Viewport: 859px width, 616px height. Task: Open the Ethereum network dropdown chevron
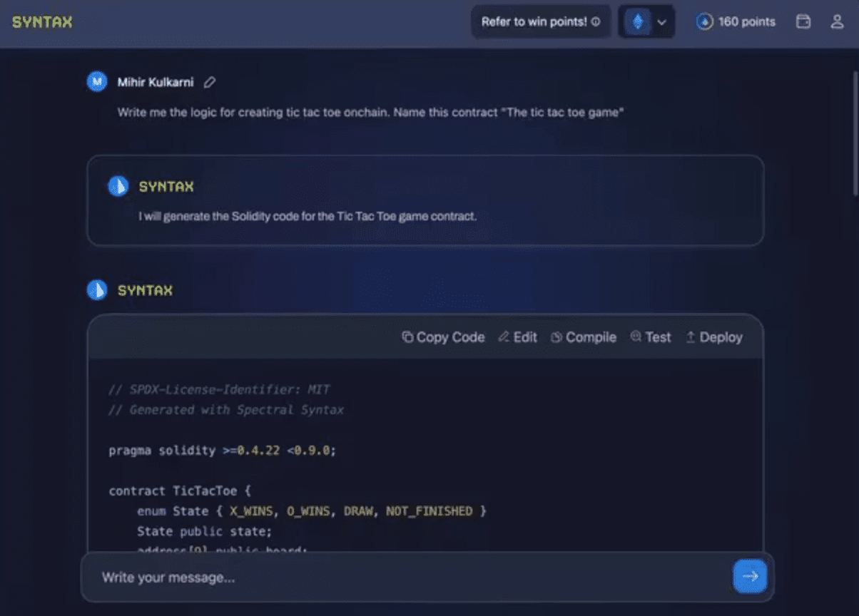click(x=661, y=21)
